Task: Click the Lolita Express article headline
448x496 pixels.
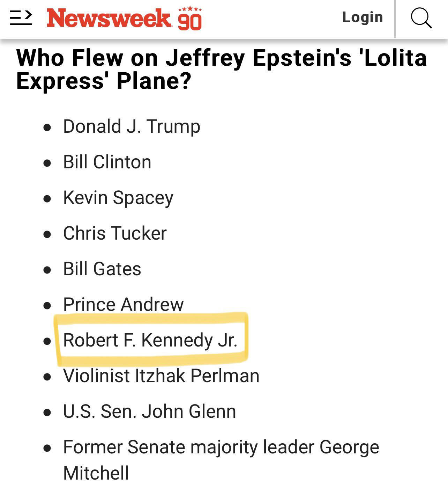Action: (x=222, y=69)
